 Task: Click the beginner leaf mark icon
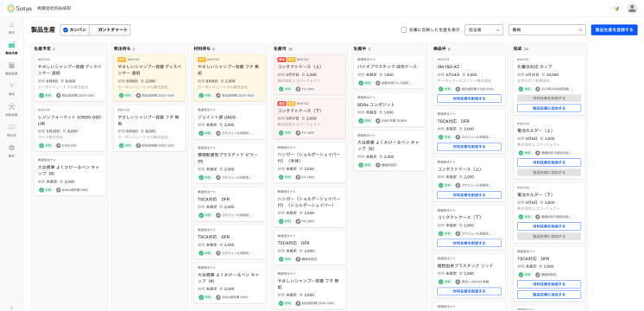pyautogui.click(x=616, y=9)
